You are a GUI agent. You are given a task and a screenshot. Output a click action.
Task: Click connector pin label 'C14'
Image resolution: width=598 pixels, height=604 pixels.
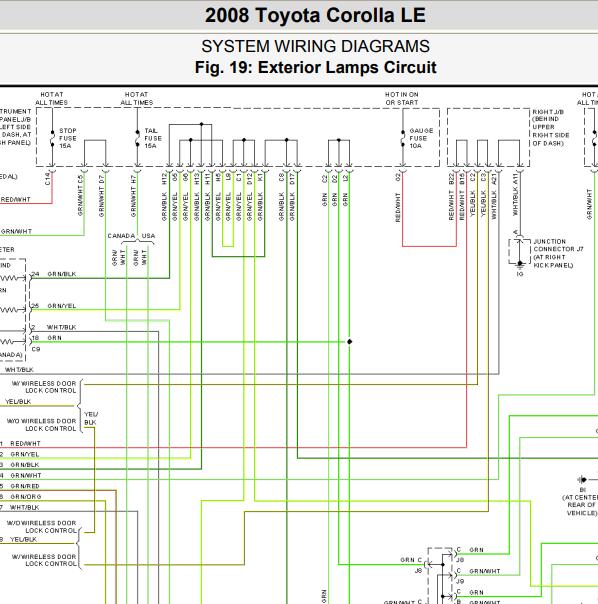[47, 179]
